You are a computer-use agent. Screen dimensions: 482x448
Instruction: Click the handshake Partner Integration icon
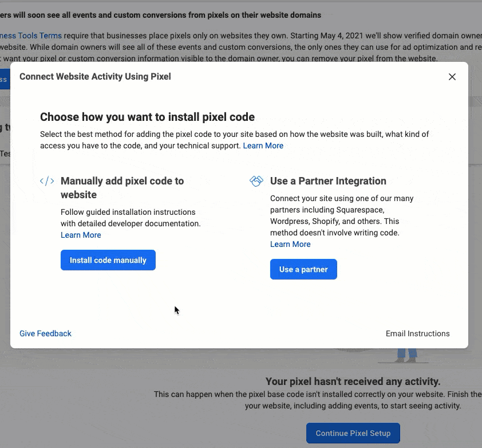tap(256, 181)
